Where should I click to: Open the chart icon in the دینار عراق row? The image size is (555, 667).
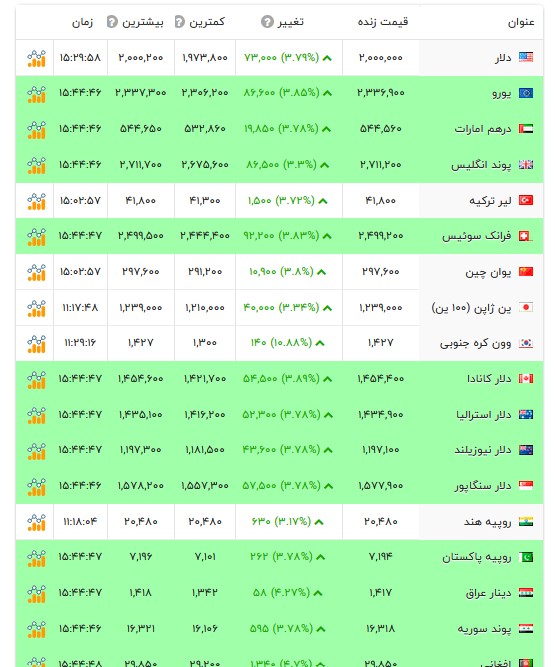point(36,594)
